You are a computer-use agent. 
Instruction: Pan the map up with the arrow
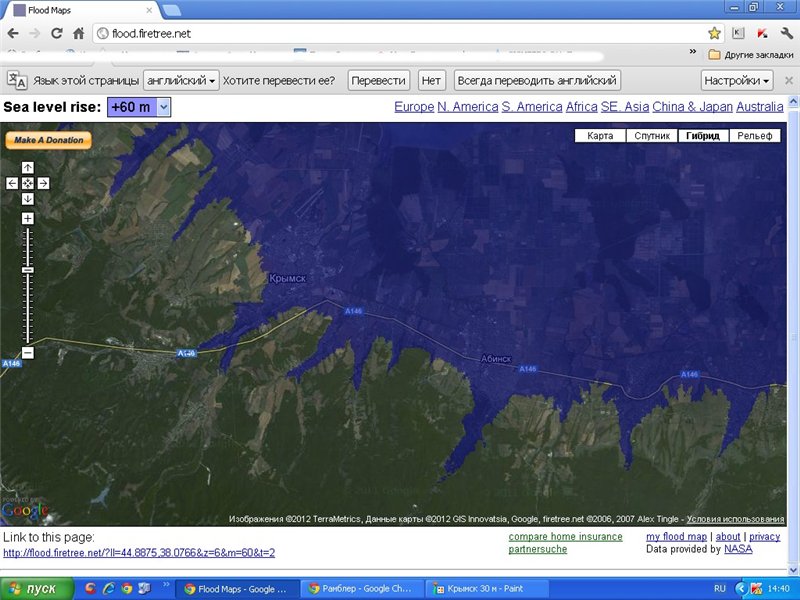tap(28, 168)
